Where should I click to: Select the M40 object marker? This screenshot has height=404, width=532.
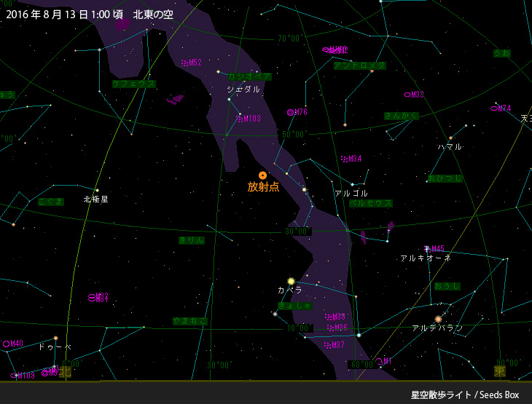(x=13, y=344)
